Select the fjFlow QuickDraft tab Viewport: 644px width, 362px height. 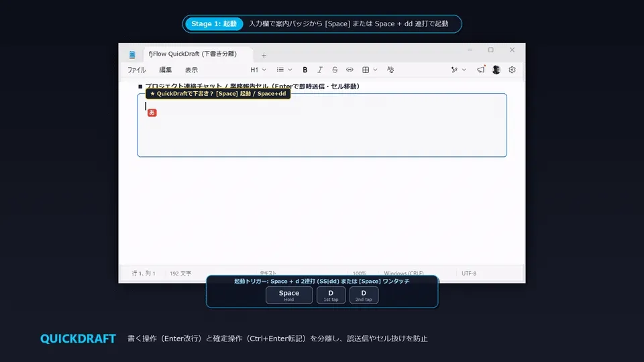click(198, 54)
